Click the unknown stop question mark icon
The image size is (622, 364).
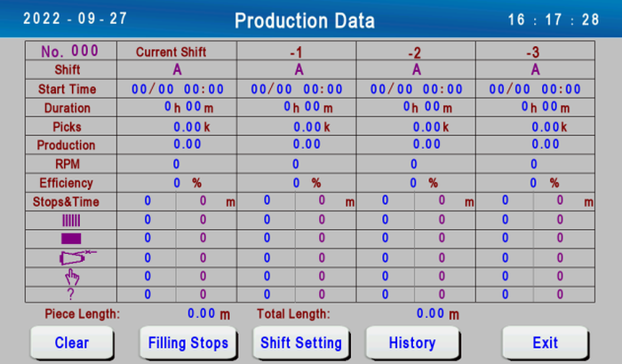tap(70, 294)
